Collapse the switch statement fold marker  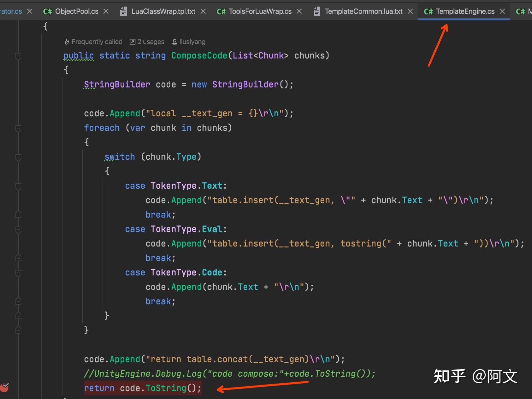pyautogui.click(x=18, y=157)
